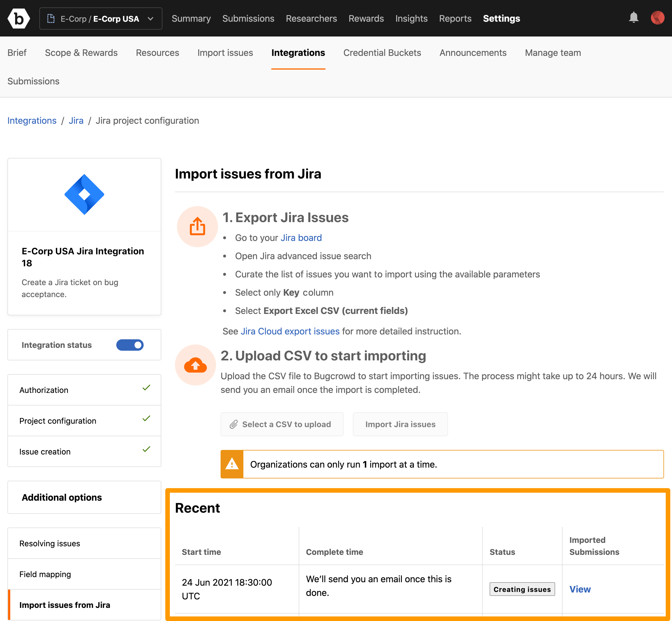Click the Jira breadcrumb link

click(76, 121)
